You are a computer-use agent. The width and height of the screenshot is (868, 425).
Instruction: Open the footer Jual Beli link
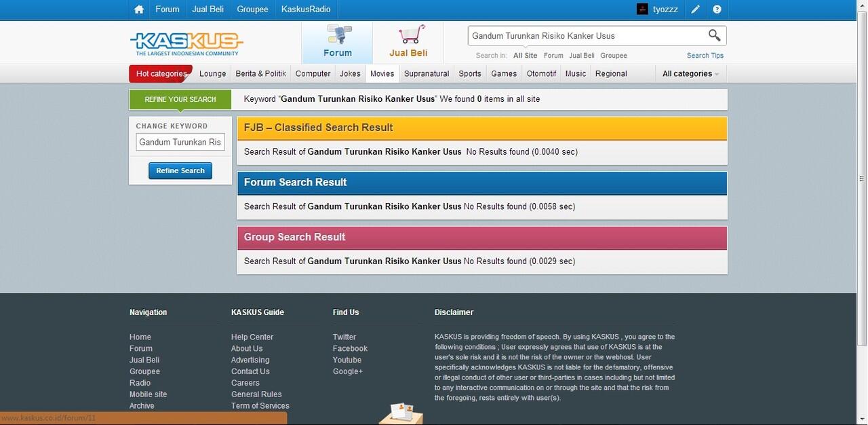point(144,360)
